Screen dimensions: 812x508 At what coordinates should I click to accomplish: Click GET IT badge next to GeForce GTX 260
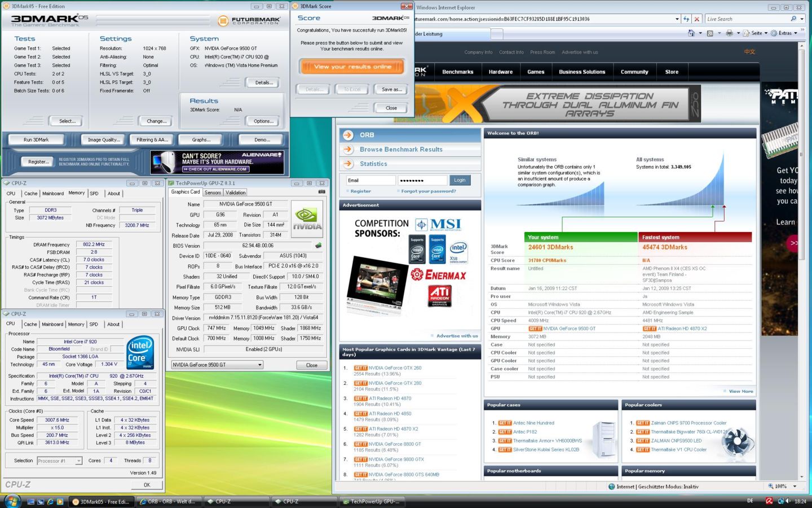point(361,368)
